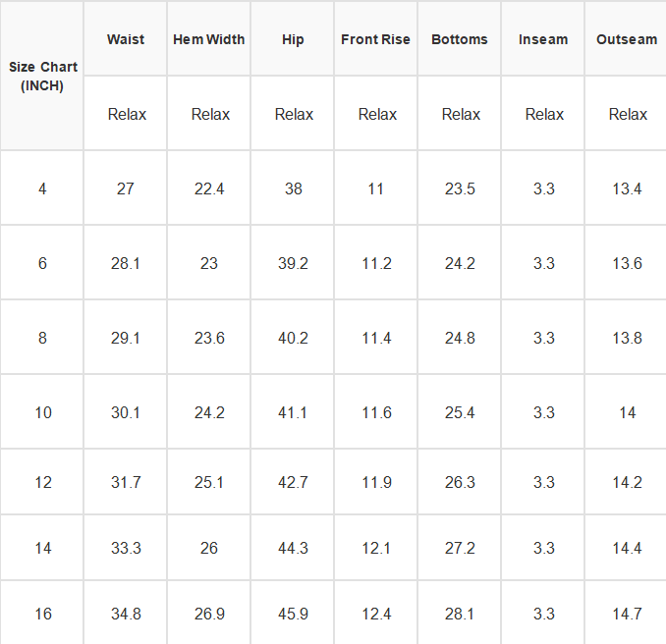Click the Bottoms column header

pyautogui.click(x=460, y=39)
